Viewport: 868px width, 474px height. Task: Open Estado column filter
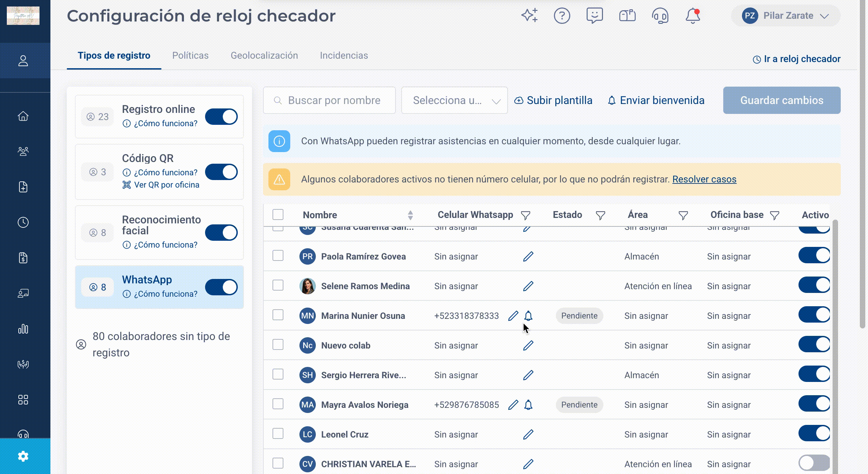pos(600,215)
